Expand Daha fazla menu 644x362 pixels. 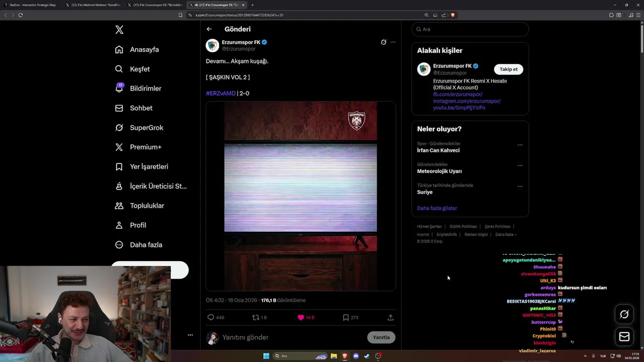pyautogui.click(x=139, y=245)
